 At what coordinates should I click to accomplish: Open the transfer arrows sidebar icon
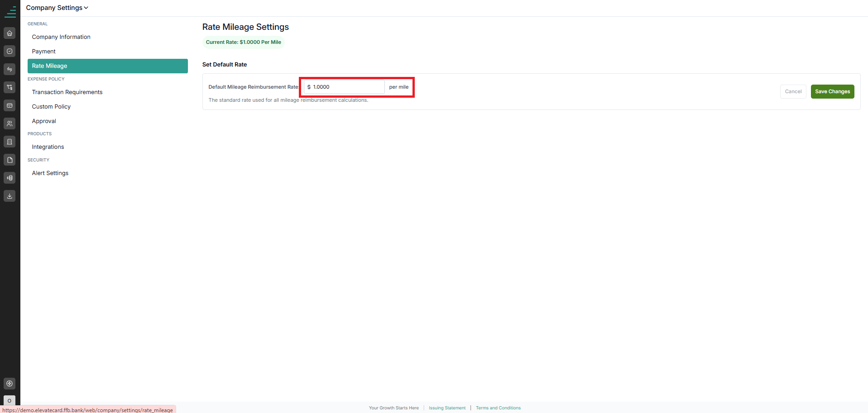click(x=10, y=69)
